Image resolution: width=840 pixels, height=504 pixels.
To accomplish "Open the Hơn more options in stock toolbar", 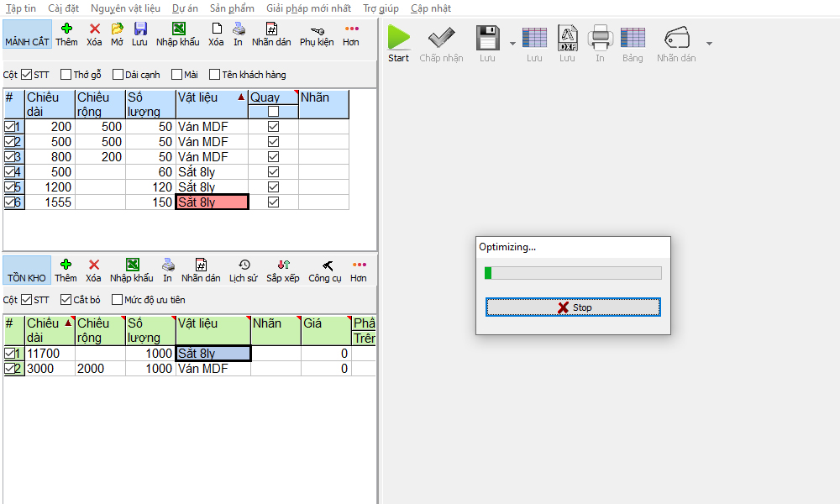I will tap(359, 265).
